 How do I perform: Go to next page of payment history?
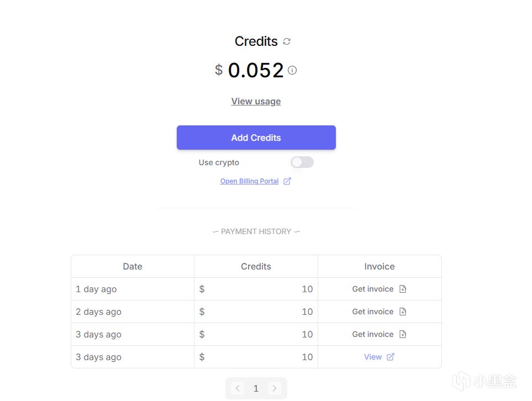click(275, 388)
